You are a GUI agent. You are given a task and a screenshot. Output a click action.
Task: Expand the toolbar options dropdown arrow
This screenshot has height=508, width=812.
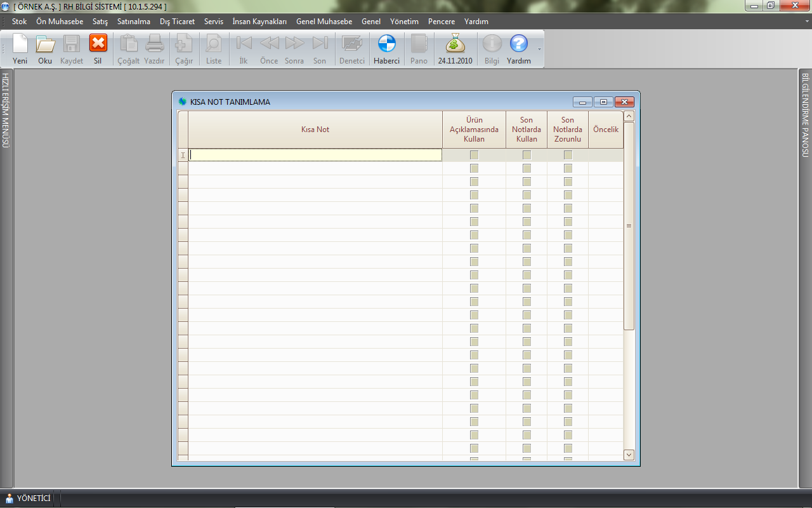pos(539,49)
